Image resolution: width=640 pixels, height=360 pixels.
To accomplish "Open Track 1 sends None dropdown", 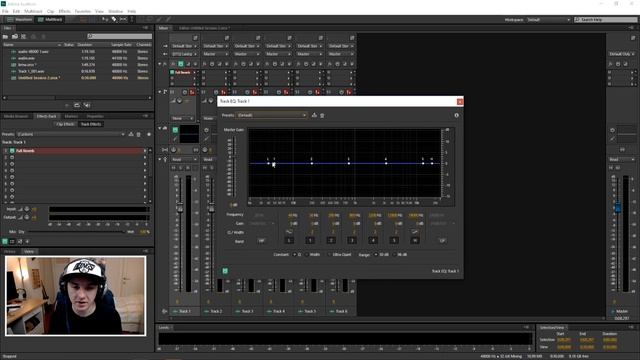I will [x=182, y=118].
